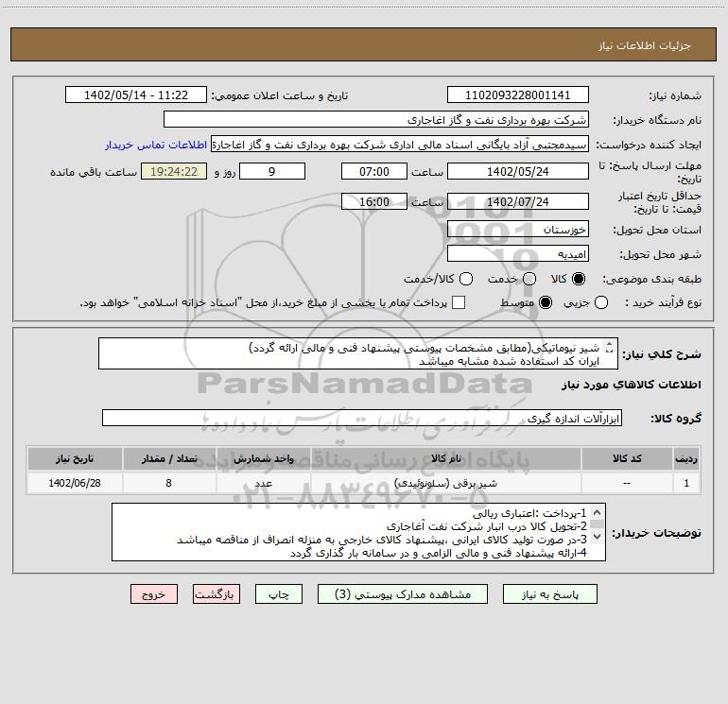This screenshot has height=704, width=728.
Task: Click the delivery city field 'امیدیه'
Action: (x=518, y=254)
